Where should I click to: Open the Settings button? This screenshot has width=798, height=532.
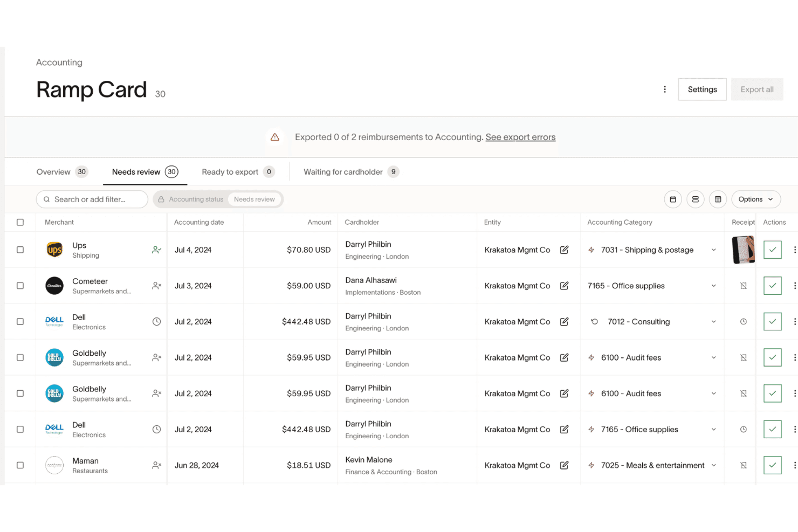(702, 89)
